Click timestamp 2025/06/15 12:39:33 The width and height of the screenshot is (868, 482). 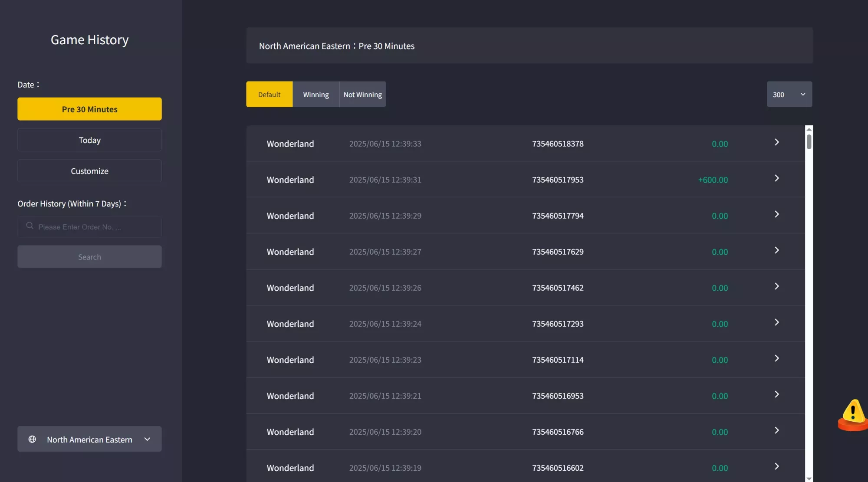pyautogui.click(x=385, y=144)
